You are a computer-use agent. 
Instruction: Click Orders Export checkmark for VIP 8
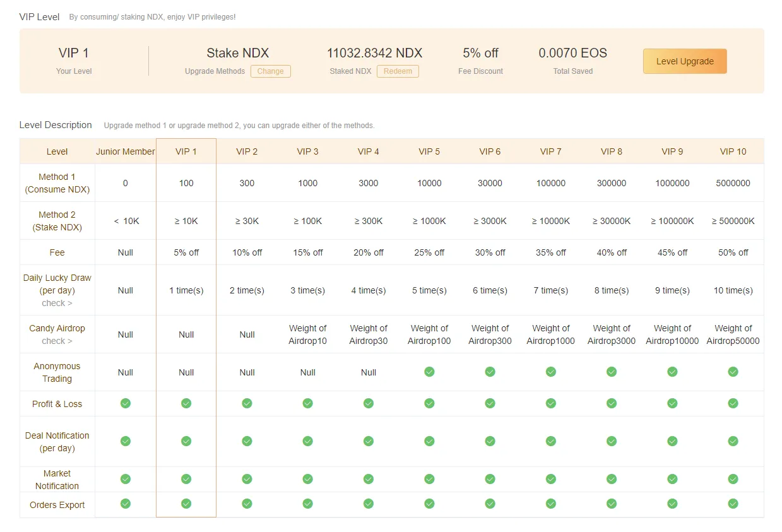pyautogui.click(x=612, y=504)
